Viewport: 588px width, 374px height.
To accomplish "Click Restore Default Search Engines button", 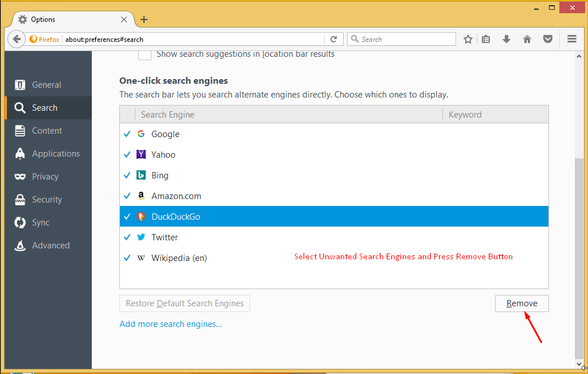I will [185, 303].
